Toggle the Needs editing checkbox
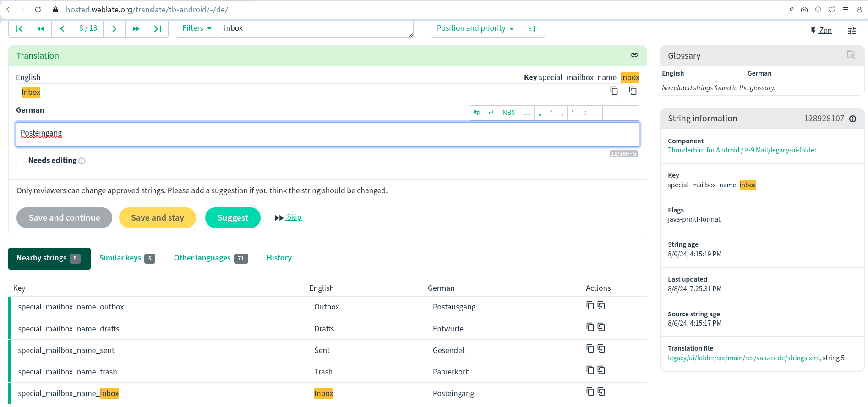Screen dimensions: 868x407 point(20,160)
